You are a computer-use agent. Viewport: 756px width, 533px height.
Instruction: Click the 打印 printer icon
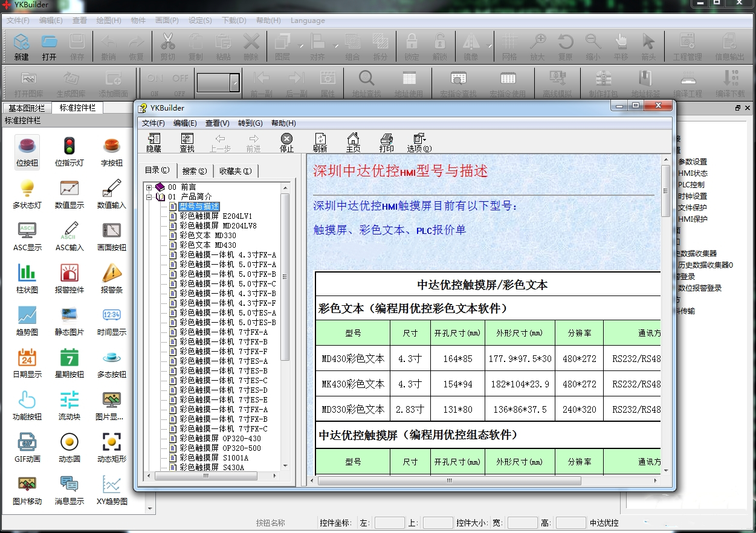point(386,143)
